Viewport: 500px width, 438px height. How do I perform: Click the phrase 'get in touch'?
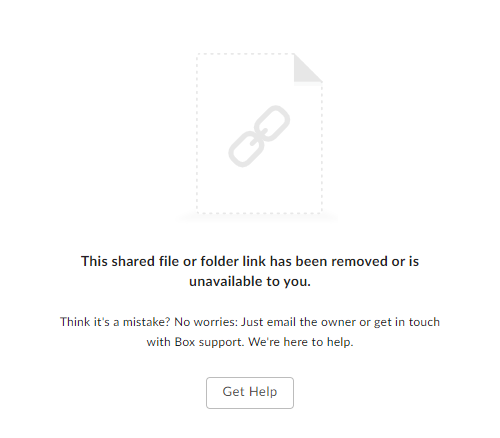coord(407,322)
